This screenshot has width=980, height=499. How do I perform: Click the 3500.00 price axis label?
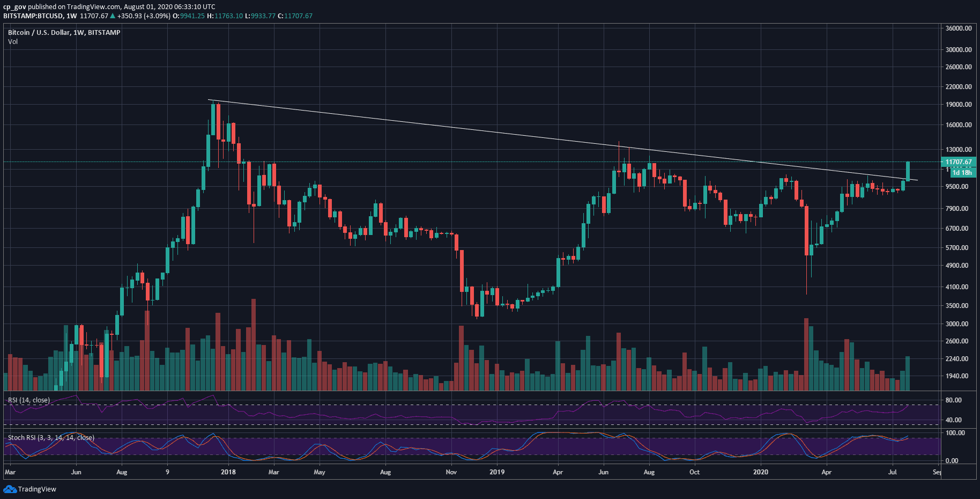pos(957,305)
